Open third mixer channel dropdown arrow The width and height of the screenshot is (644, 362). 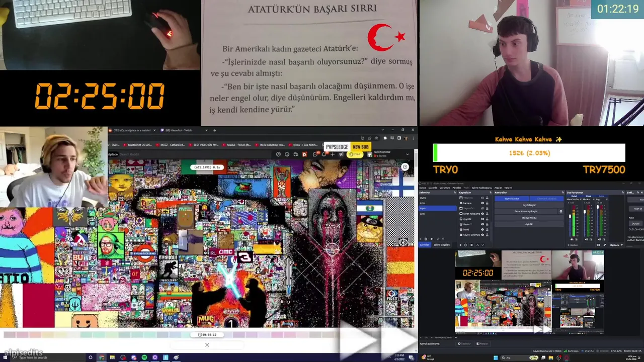tap(607, 199)
